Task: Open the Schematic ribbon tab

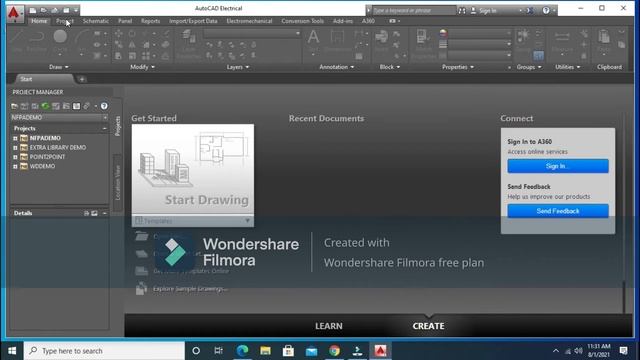Action: (x=96, y=21)
